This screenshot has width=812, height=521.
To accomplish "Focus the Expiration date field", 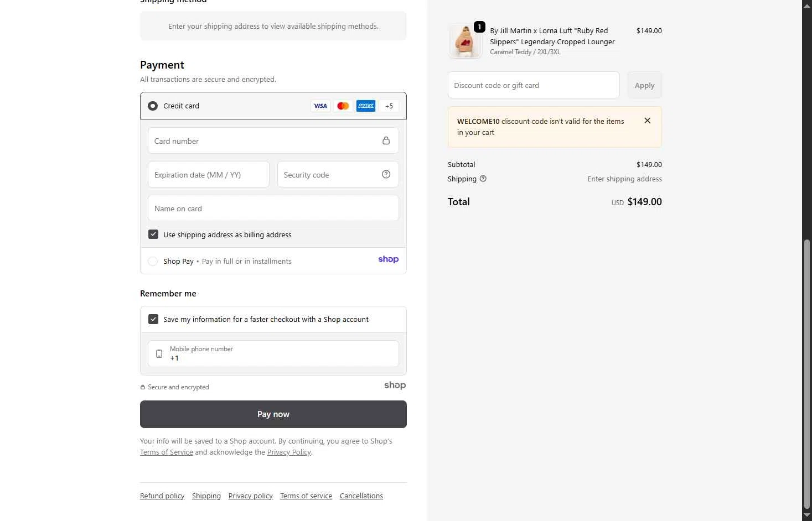I will click(x=209, y=174).
